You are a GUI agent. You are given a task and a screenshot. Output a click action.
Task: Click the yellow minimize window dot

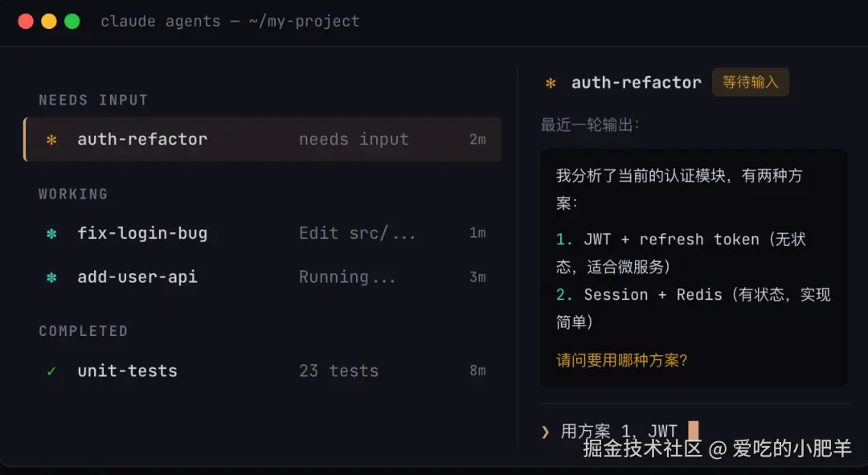(x=49, y=22)
